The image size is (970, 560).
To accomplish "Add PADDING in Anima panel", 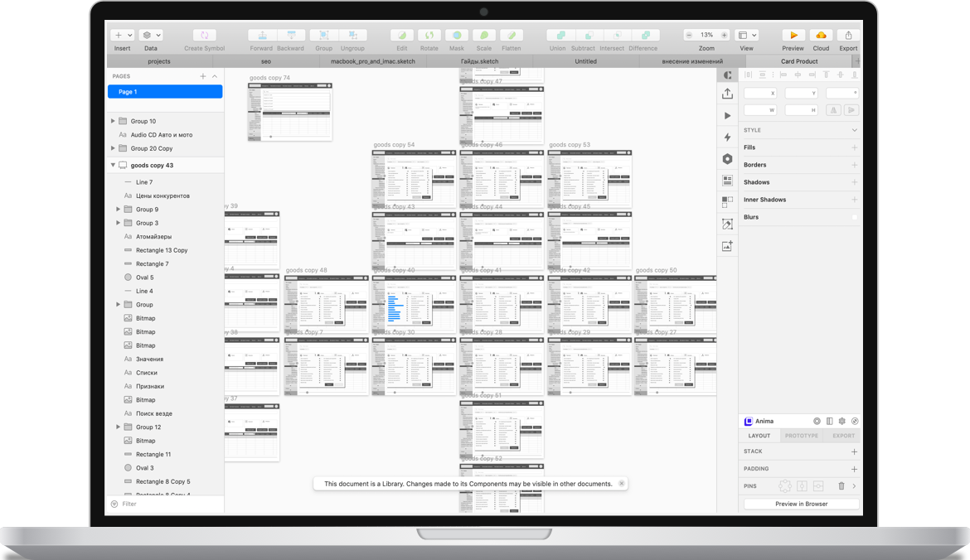I will [x=854, y=469].
